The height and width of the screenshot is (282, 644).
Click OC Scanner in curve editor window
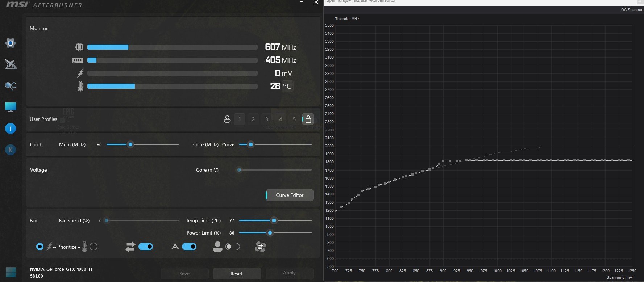point(632,10)
